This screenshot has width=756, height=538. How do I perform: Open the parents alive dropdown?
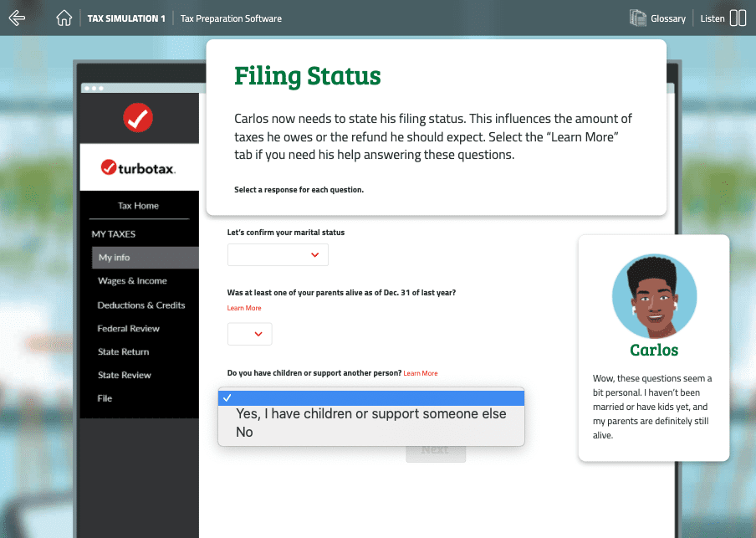coord(249,335)
